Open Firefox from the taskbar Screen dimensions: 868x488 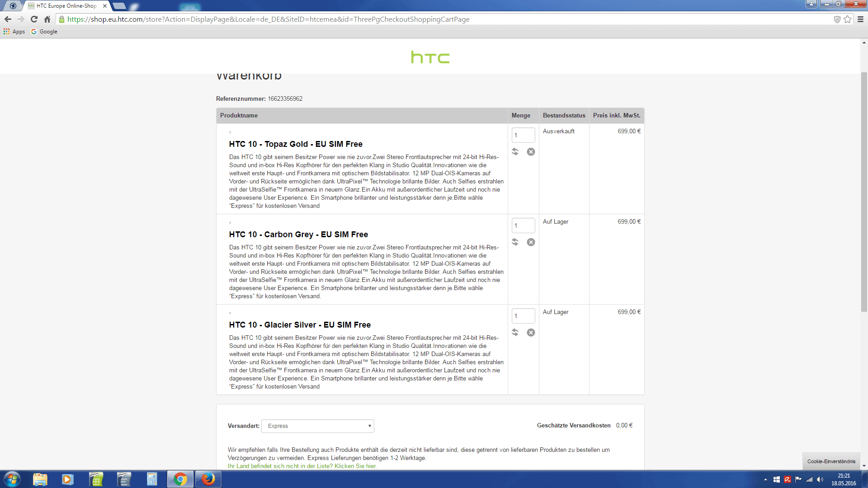point(208,479)
